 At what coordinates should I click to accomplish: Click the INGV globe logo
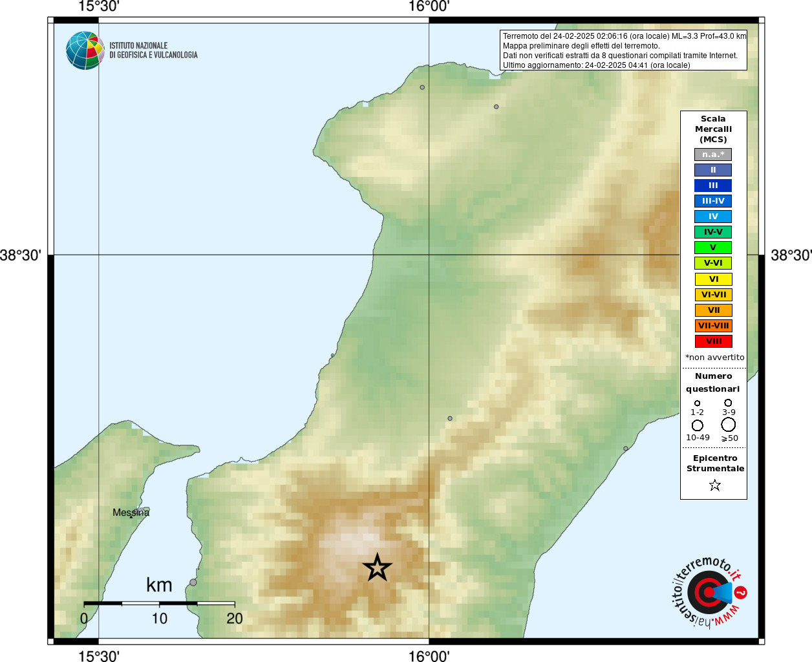point(85,50)
